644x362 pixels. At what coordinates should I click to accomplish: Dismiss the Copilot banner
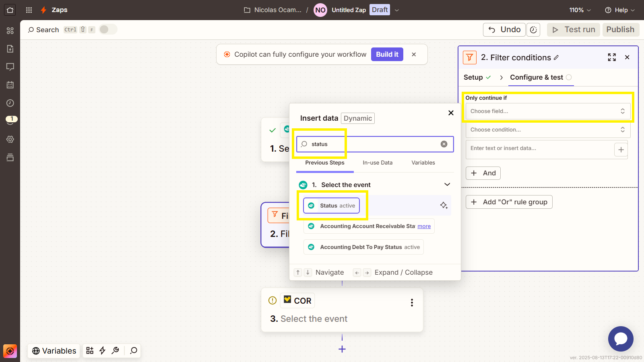click(x=414, y=54)
